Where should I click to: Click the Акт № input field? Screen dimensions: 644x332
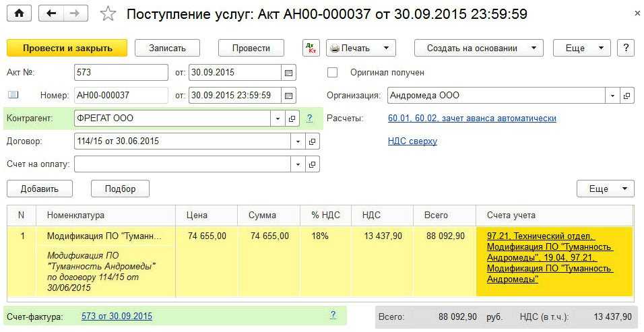[x=121, y=73]
